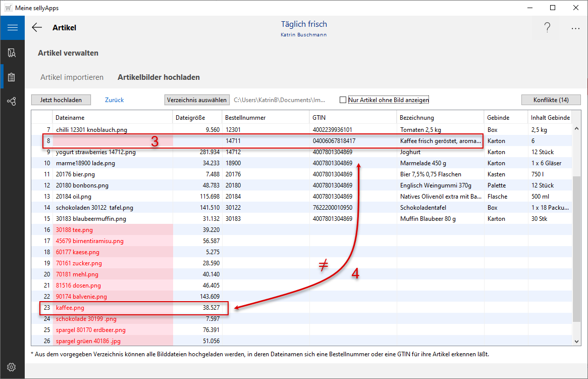588x379 pixels.
Task: Open the hamburger navigation menu
Action: pyautogui.click(x=12, y=28)
